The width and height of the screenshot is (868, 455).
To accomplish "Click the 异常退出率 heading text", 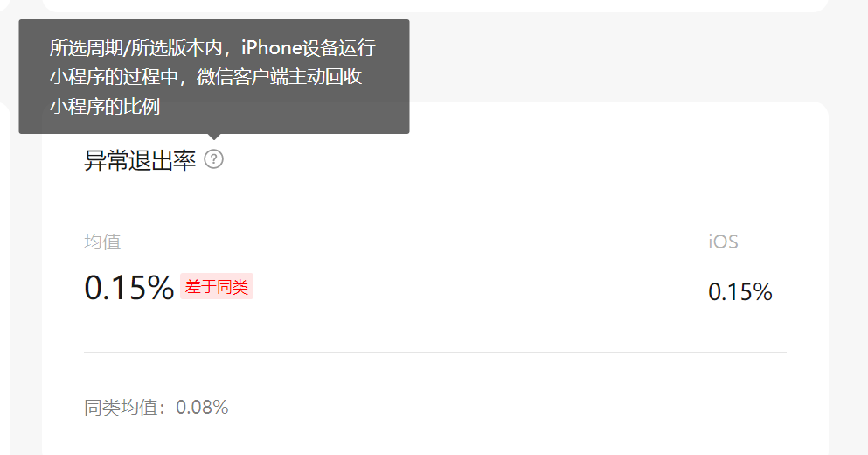I will [x=140, y=160].
